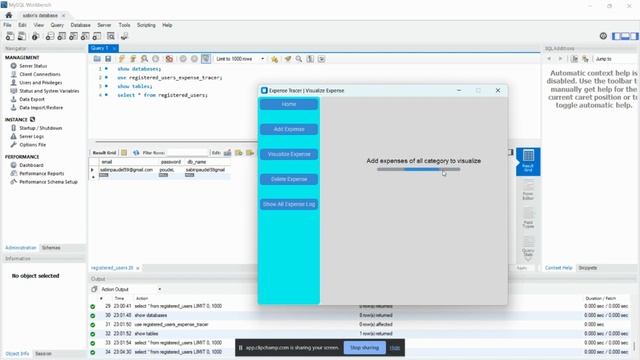Screen dimensions: 640x360
Task: Click Show All Expense Log button
Action: [289, 204]
